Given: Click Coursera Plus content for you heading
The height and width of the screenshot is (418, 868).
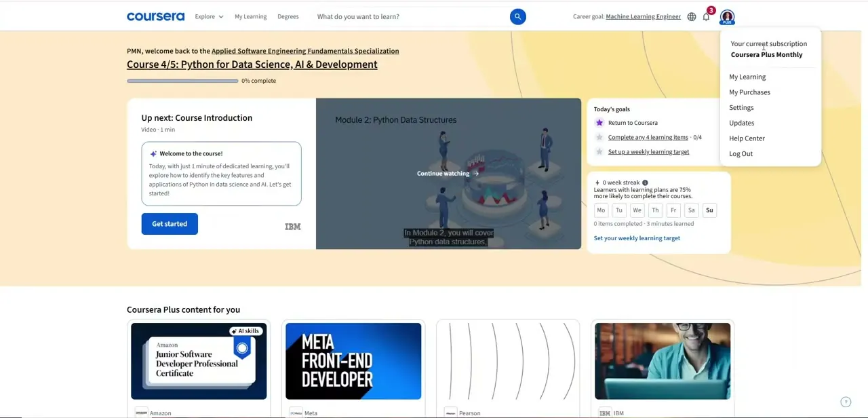Looking at the screenshot, I should click(183, 309).
